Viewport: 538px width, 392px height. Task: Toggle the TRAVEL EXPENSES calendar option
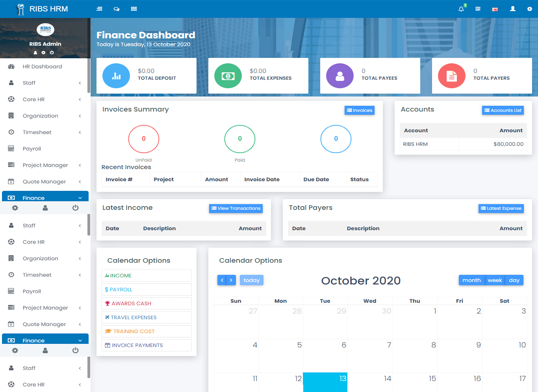pos(147,317)
